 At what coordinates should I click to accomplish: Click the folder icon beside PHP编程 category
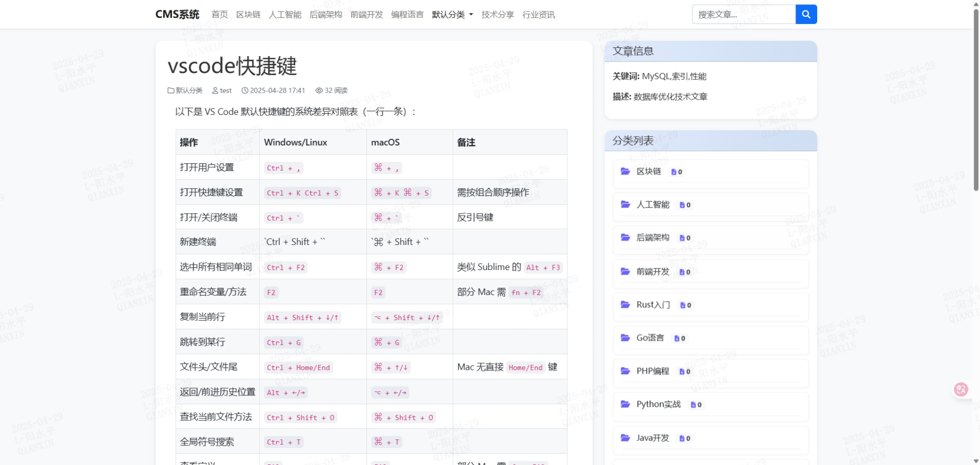tap(626, 371)
